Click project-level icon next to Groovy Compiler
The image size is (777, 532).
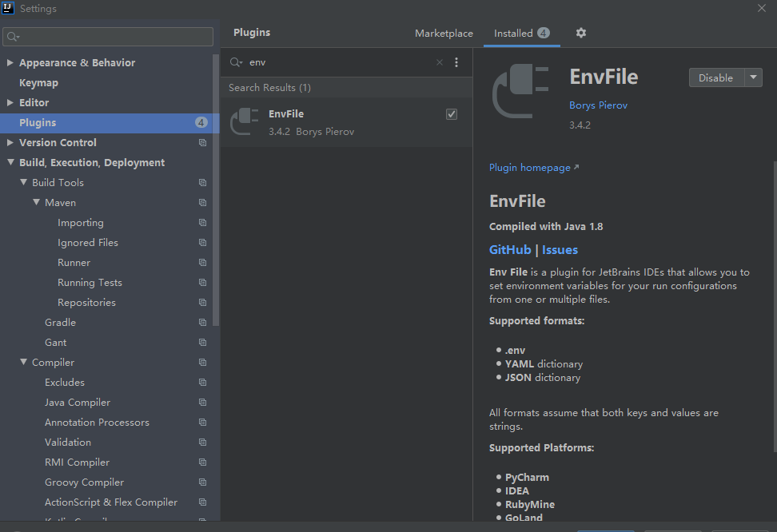point(203,482)
